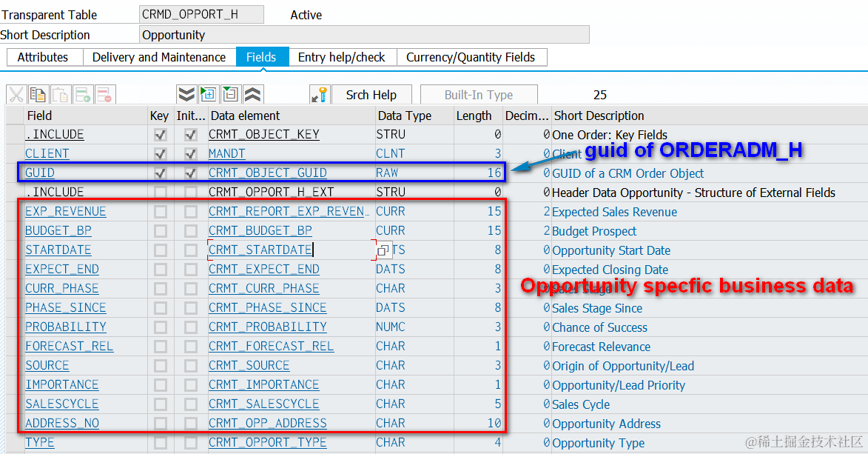Click the Short Description input field
Image resolution: width=868 pixels, height=454 pixels.
(364, 34)
